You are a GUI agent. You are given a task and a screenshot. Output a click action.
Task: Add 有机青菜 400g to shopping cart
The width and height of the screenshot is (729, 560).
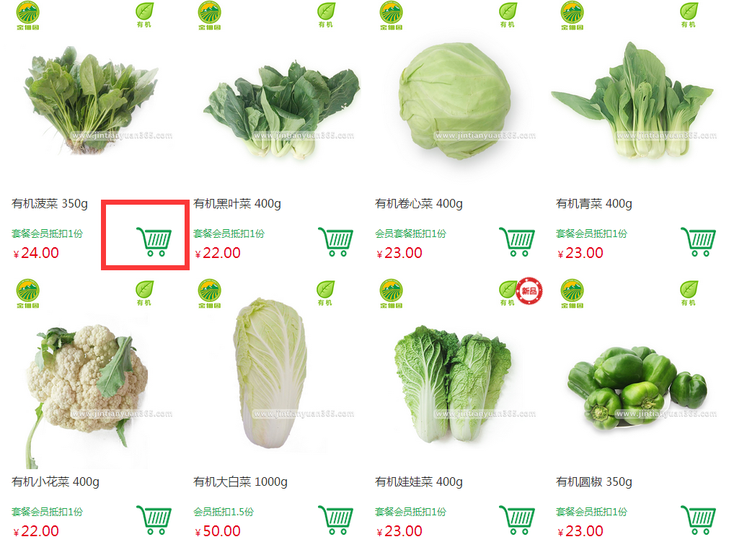tap(698, 241)
